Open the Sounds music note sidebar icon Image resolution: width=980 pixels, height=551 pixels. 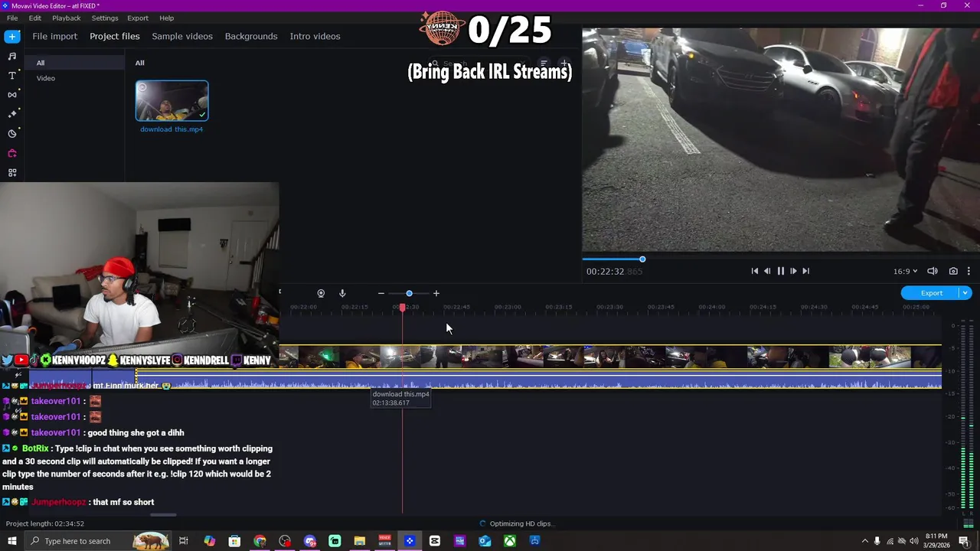(x=12, y=56)
